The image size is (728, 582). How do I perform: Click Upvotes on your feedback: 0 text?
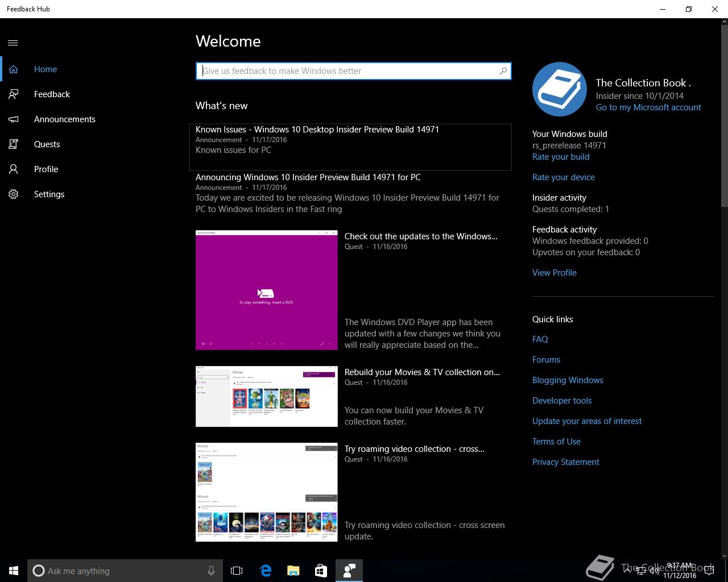pyautogui.click(x=586, y=252)
